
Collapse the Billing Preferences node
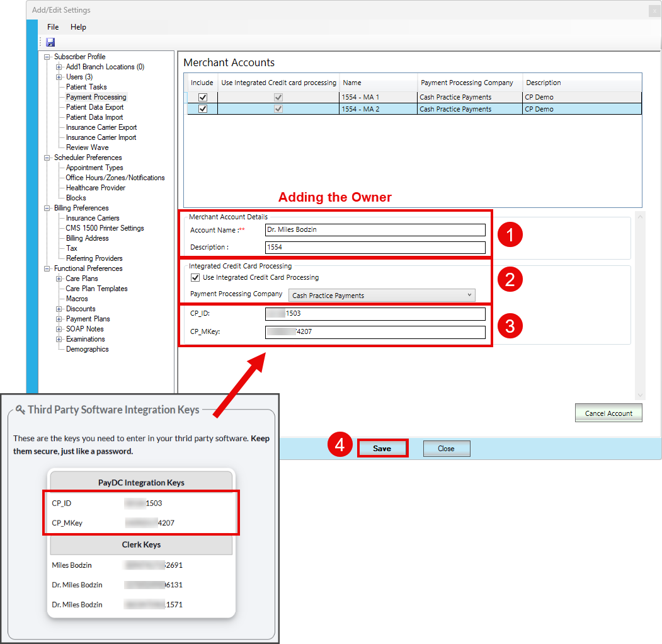[47, 208]
